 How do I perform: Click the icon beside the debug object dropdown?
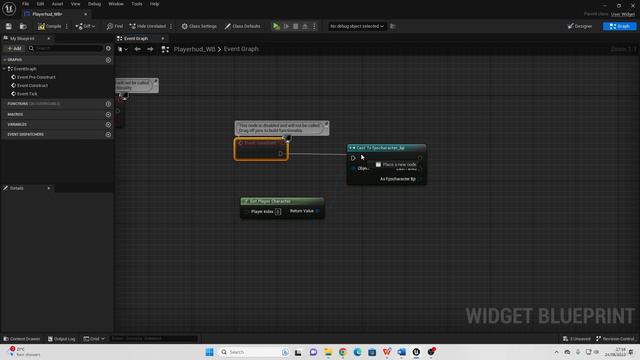[393, 26]
